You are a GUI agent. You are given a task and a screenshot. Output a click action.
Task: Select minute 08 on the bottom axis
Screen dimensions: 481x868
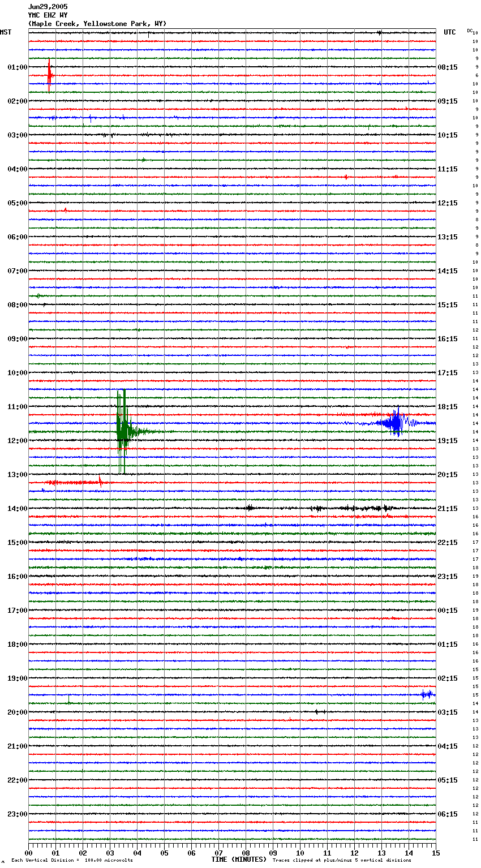coord(246,853)
